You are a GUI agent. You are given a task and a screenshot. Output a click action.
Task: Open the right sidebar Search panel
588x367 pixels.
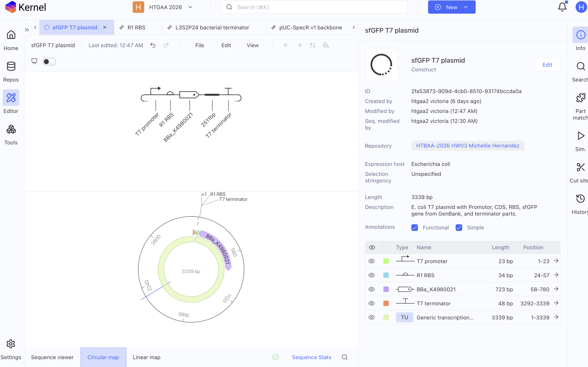580,72
